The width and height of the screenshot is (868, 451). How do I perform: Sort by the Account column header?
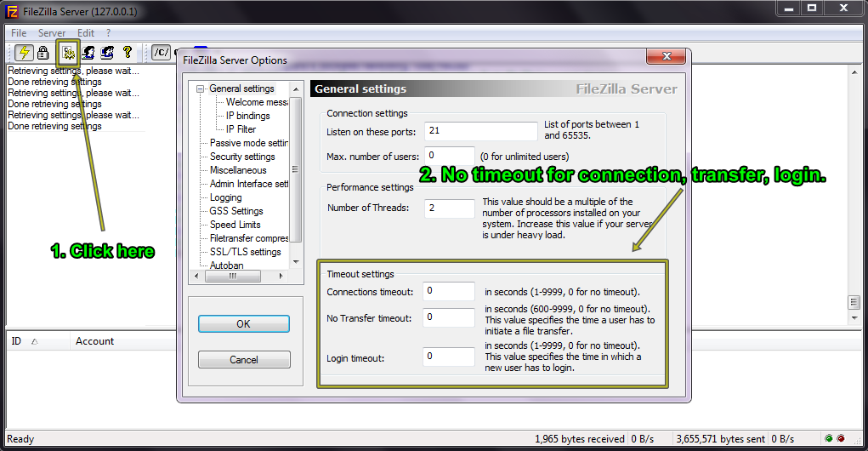123,341
